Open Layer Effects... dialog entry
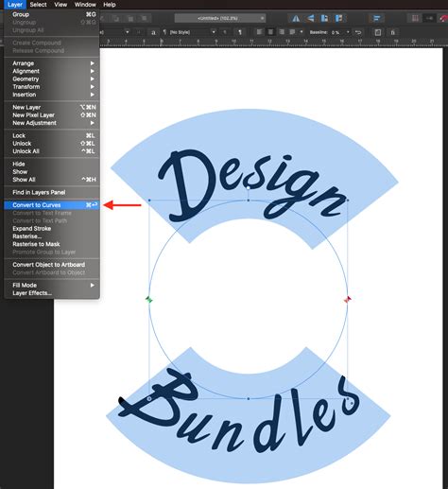 pyautogui.click(x=52, y=293)
